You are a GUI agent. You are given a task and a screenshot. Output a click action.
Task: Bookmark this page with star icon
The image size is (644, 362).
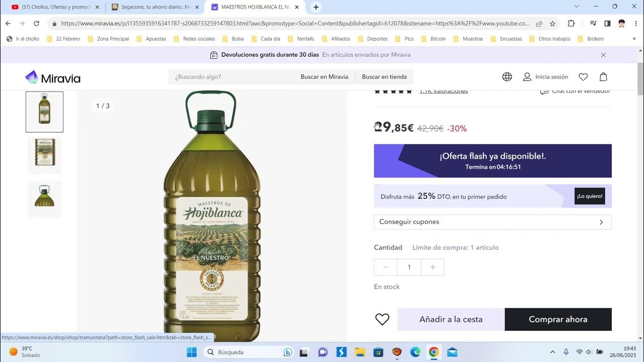click(x=552, y=23)
